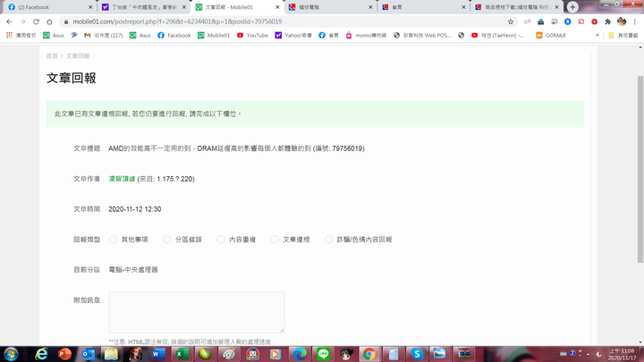Open the Chrome extensions puzzle icon

[608, 21]
